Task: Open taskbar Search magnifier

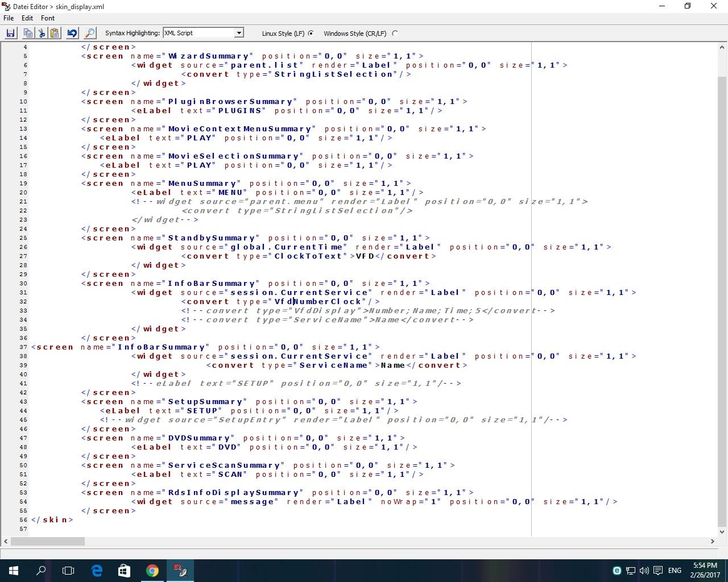Action: (41, 571)
